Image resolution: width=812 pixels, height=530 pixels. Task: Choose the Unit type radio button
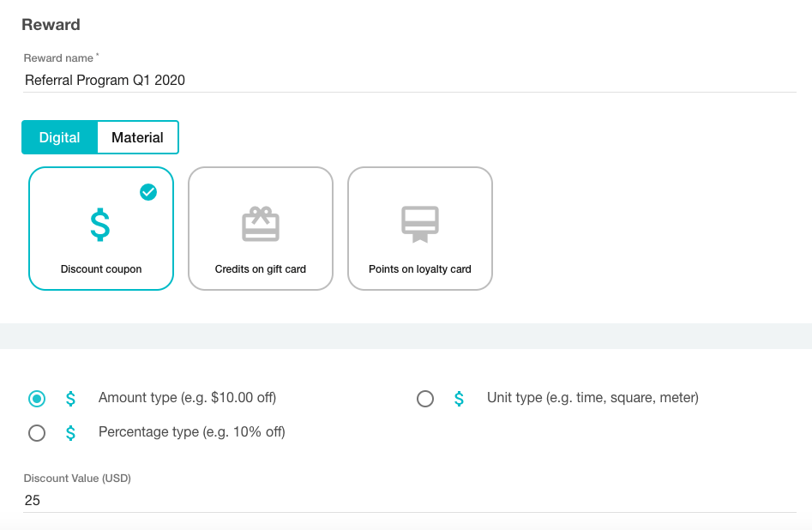click(x=425, y=399)
